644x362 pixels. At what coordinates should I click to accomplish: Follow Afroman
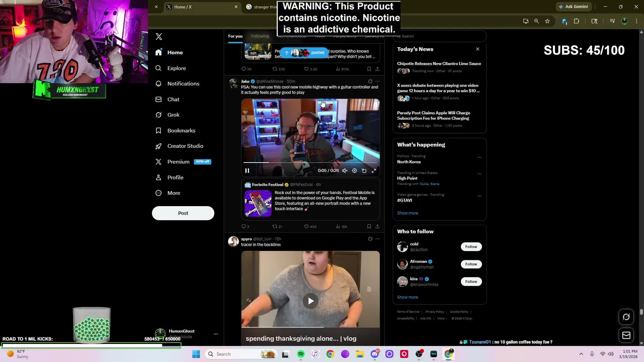pyautogui.click(x=471, y=264)
